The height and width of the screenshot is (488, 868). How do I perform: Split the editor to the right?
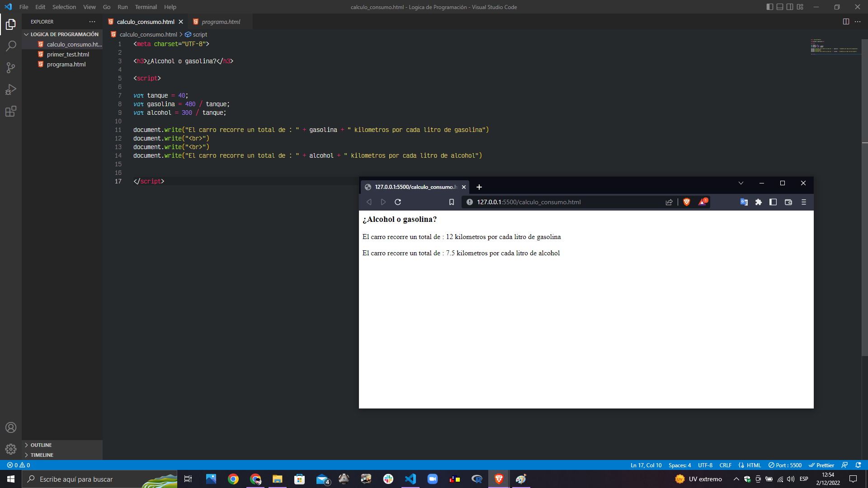click(846, 22)
